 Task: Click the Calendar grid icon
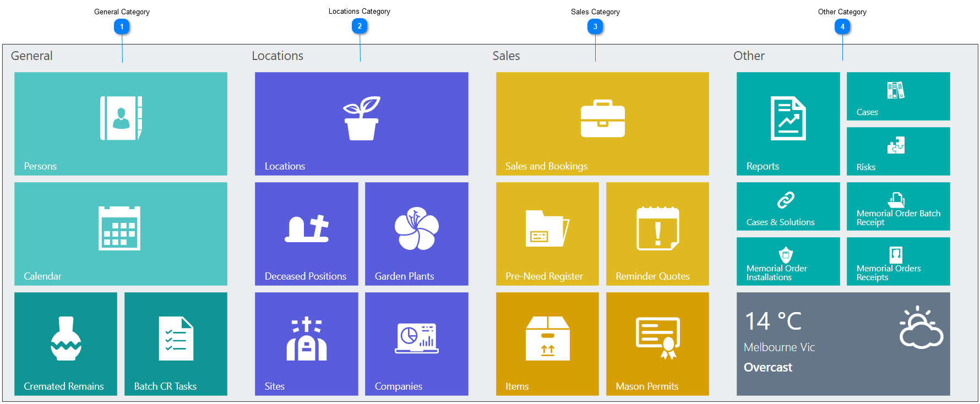tap(119, 228)
